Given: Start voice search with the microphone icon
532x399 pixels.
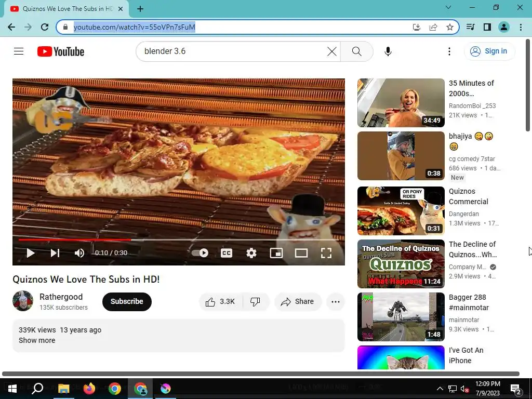Looking at the screenshot, I should click(x=388, y=51).
